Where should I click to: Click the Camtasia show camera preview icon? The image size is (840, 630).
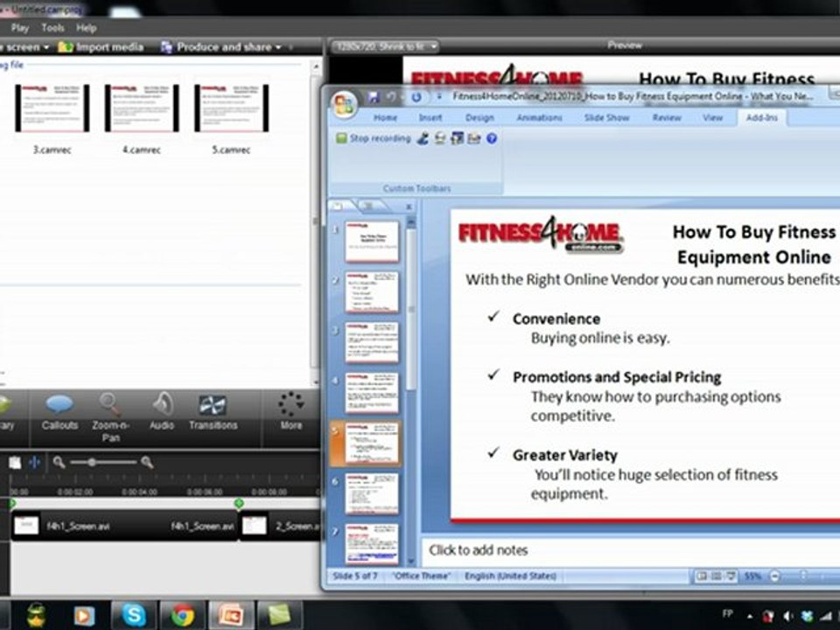457,139
